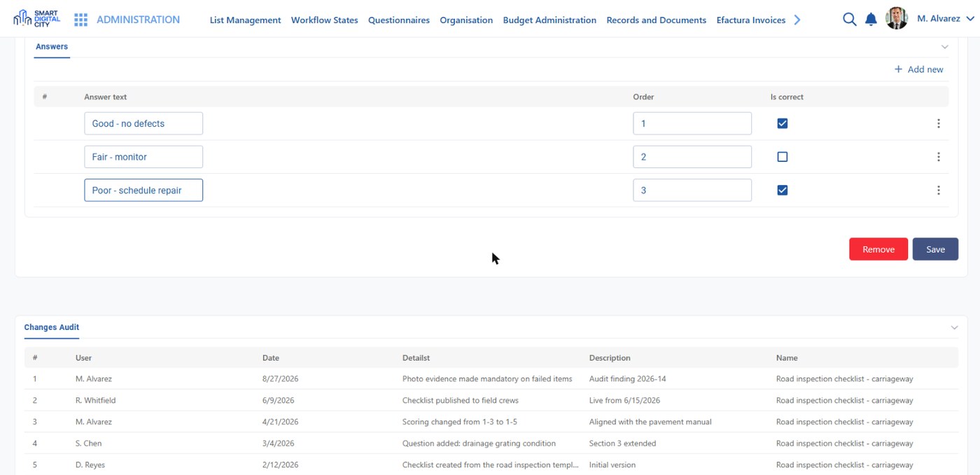Viewport: 980px width, 475px height.
Task: Select 'Checklist published to field crews' detail
Action: (461, 401)
